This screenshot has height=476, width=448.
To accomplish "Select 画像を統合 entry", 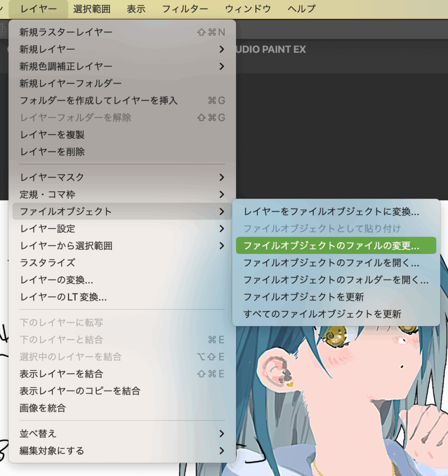I will pyautogui.click(x=122, y=408).
